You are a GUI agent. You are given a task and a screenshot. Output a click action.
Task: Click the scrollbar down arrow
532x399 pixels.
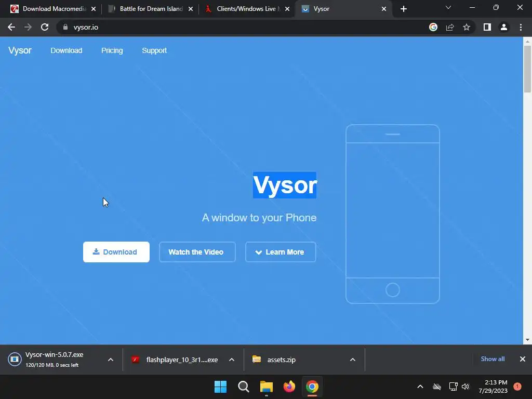pos(527,340)
